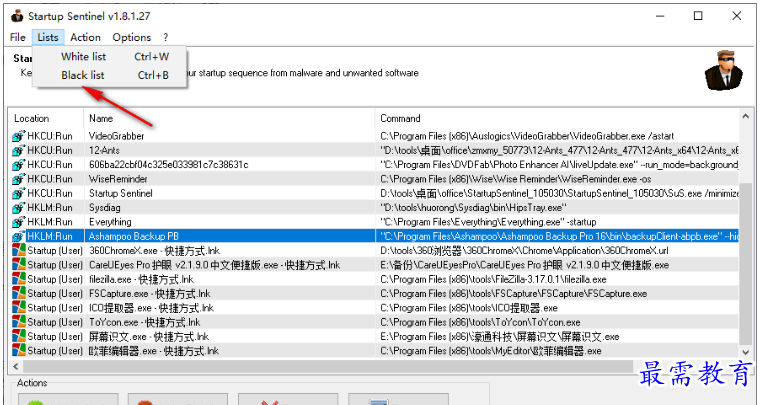The height and width of the screenshot is (405, 761).
Task: Select CareUEyes Pro 护眼 shortcut name cell
Action: coord(214,265)
